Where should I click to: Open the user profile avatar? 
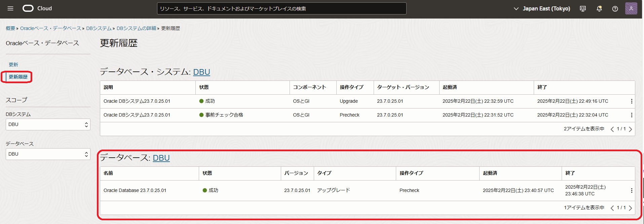click(x=631, y=8)
